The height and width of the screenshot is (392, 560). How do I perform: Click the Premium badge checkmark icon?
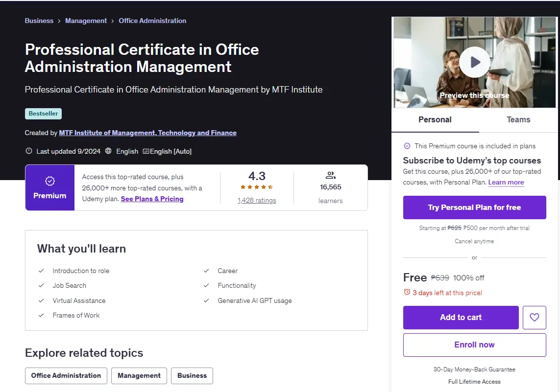(x=49, y=181)
